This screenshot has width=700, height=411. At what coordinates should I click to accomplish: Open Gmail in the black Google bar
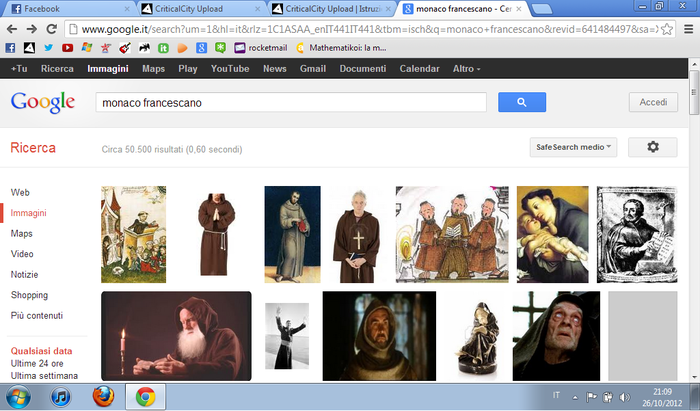point(312,69)
